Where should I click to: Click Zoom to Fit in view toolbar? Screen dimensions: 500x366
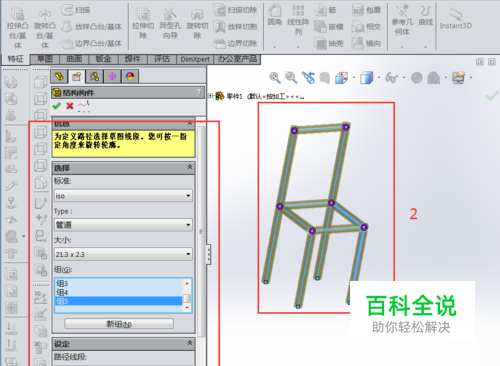[x=275, y=78]
